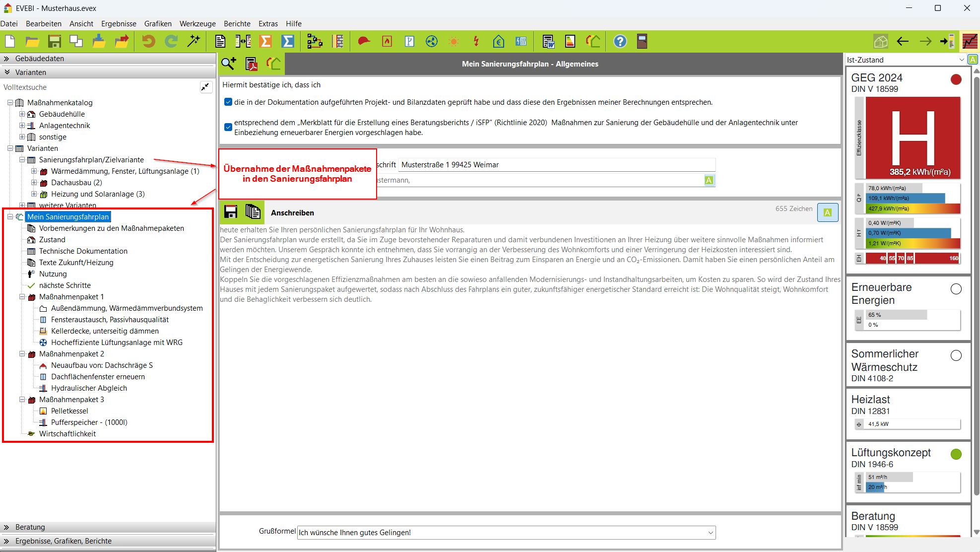Open the Grußformel combo box
The height and width of the screenshot is (552, 980).
coord(506,533)
